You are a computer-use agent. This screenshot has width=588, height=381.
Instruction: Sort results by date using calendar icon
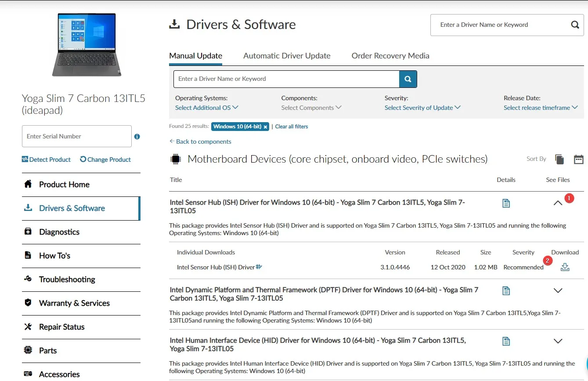click(x=579, y=159)
